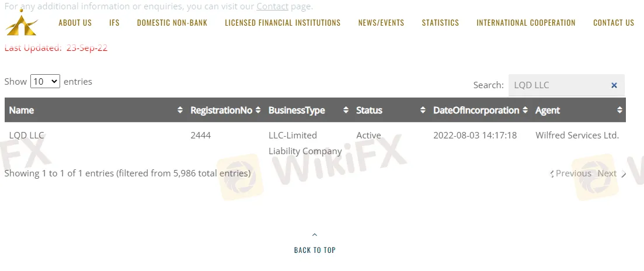The height and width of the screenshot is (271, 644).
Task: Click the gold site logo icon
Action: (22, 25)
